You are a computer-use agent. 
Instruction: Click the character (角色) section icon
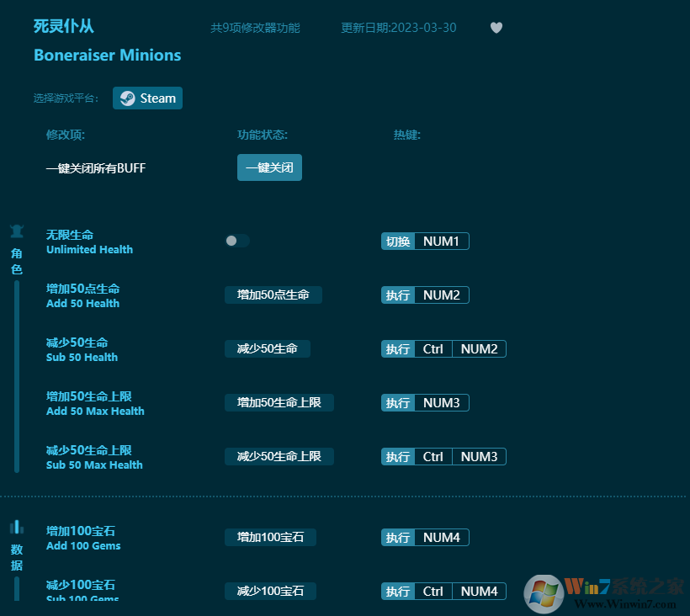(17, 231)
